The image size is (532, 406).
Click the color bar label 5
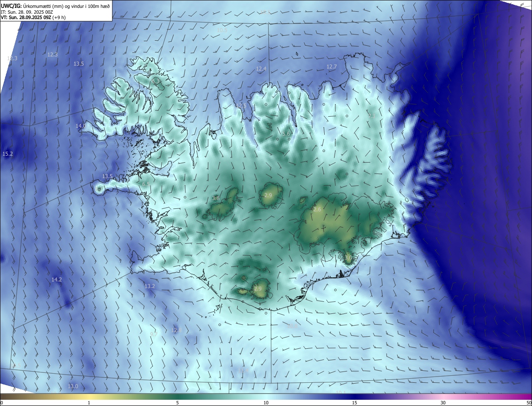177,403
